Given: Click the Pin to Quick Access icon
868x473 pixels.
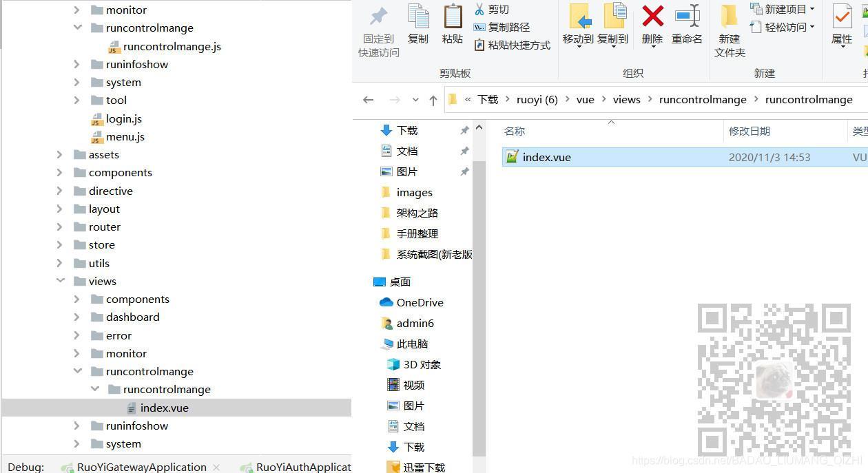Looking at the screenshot, I should (379, 16).
